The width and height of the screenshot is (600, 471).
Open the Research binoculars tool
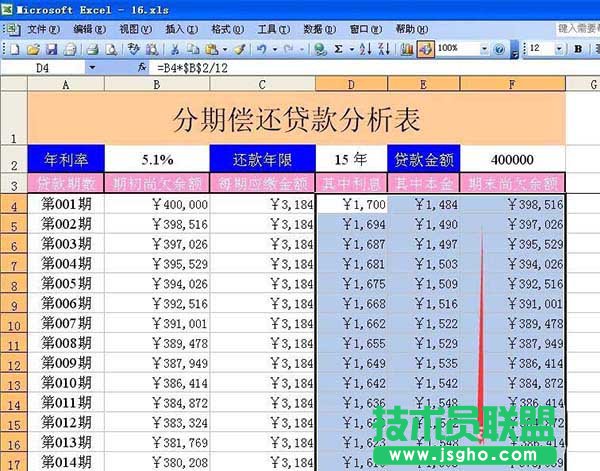152,49
